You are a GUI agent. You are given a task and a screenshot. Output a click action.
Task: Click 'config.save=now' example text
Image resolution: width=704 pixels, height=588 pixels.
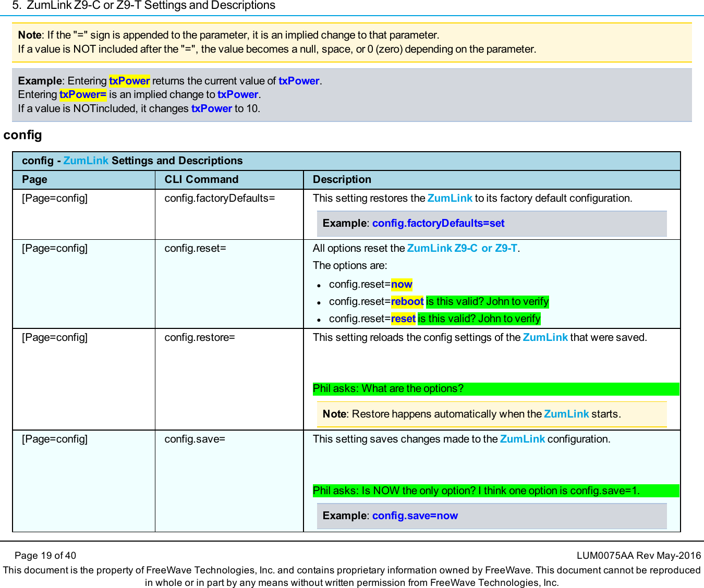tap(415, 516)
